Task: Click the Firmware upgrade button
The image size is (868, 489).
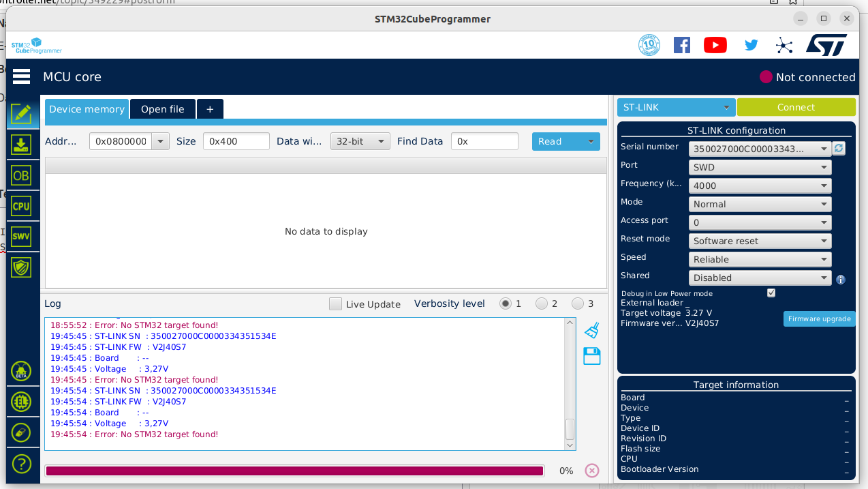Action: point(819,318)
